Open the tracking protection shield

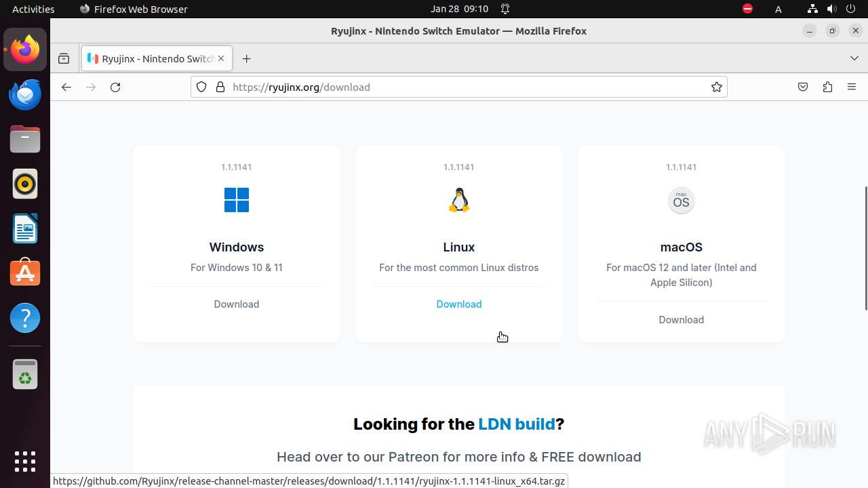201,87
